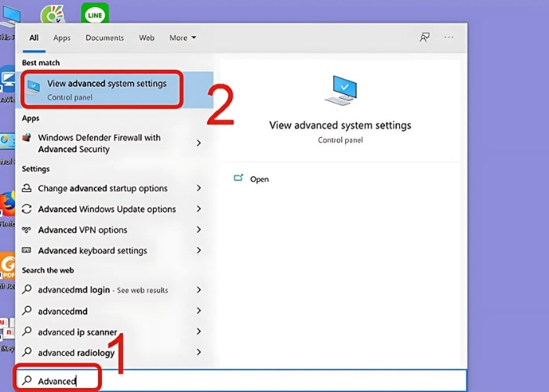Screen dimensions: 549x392
Task: Click the LINE desktop shortcut icon
Action: pos(95,13)
